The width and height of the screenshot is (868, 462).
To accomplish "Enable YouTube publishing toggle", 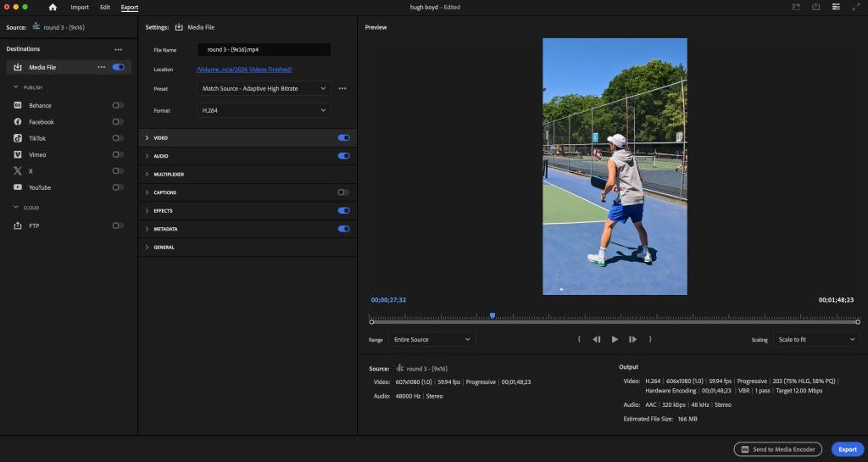I will pyautogui.click(x=118, y=187).
